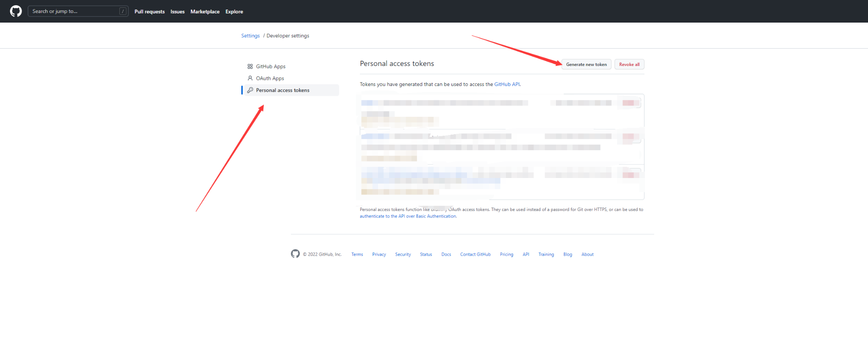The width and height of the screenshot is (868, 356).
Task: Open the Contact GitHub footer link
Action: click(475, 254)
